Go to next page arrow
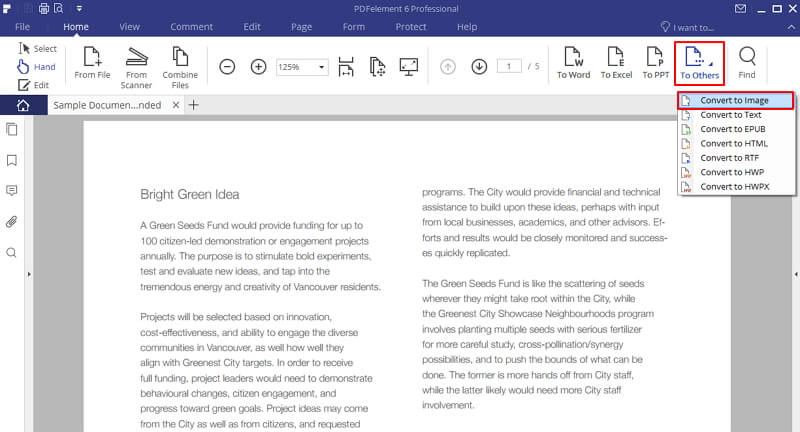This screenshot has height=432, width=800. 479,67
